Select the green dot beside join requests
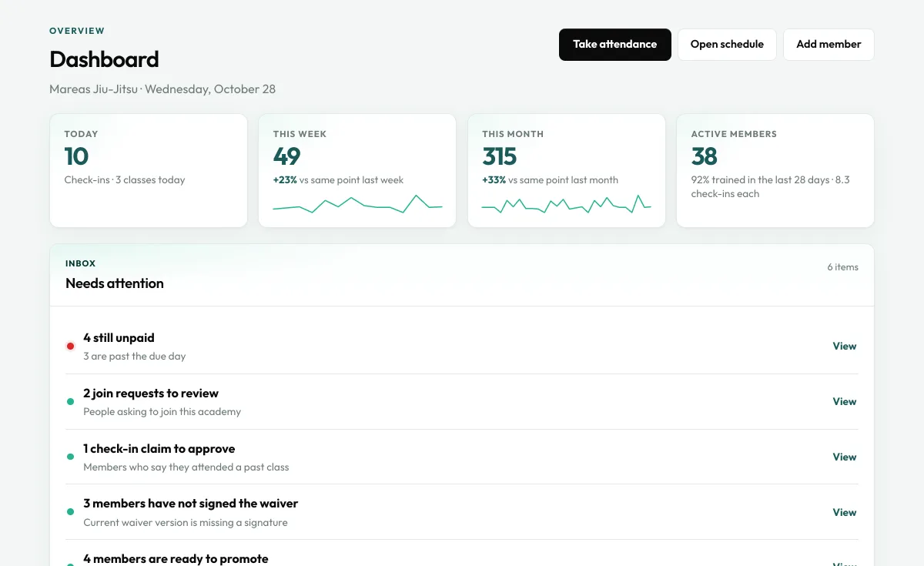The width and height of the screenshot is (924, 566). [70, 402]
